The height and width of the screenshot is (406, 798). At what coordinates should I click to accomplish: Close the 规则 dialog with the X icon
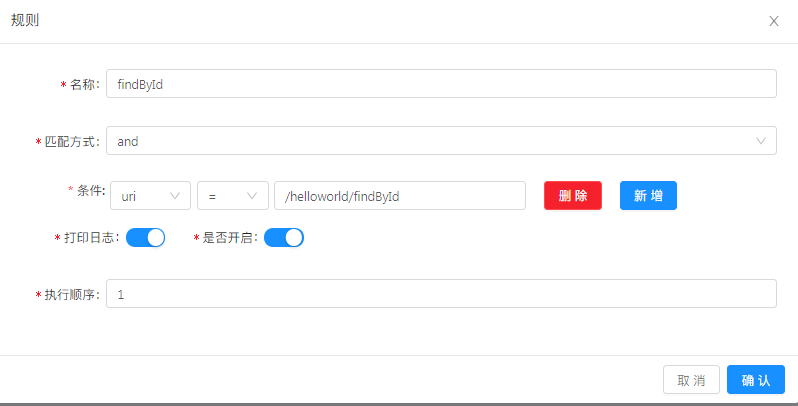(774, 21)
